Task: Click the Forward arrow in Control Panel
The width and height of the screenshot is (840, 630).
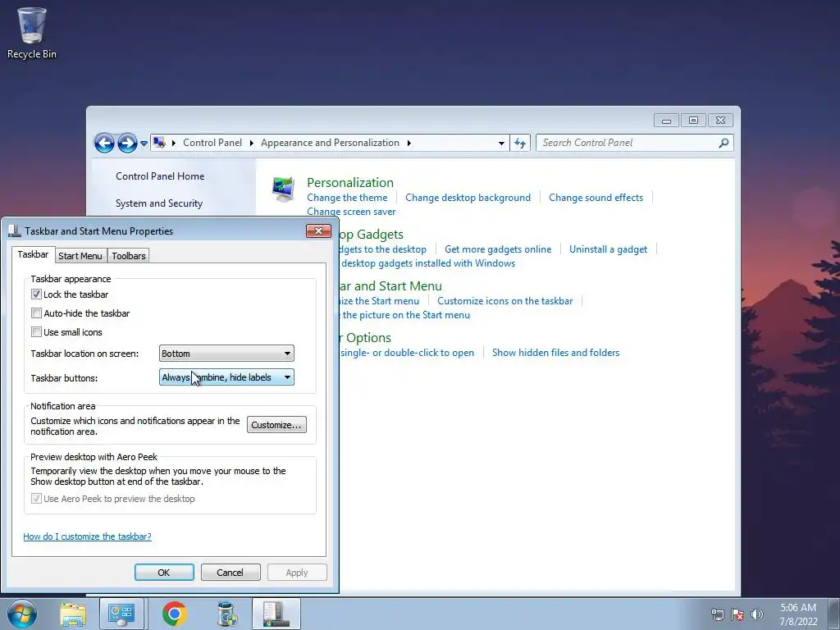Action: [x=127, y=143]
